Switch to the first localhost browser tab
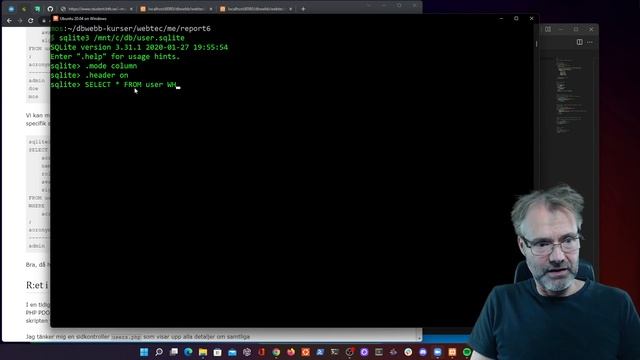Screen dimensions: 640x360 tap(176, 9)
